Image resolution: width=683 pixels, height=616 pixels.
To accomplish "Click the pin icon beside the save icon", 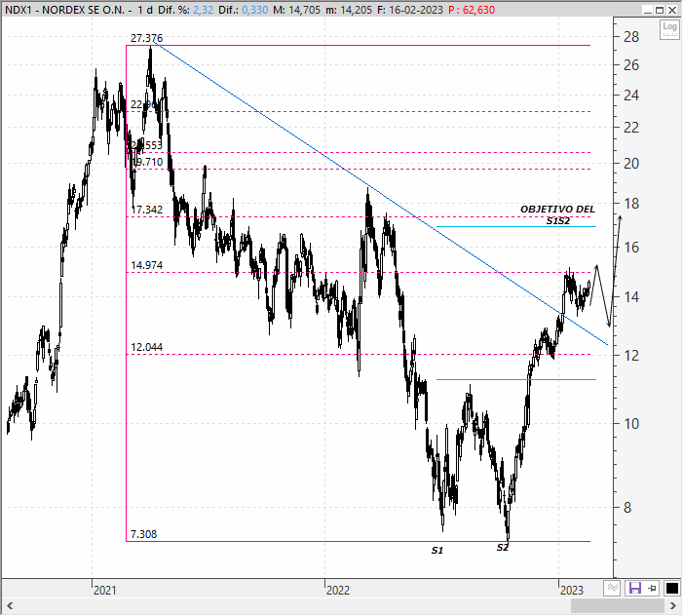I will point(652,589).
